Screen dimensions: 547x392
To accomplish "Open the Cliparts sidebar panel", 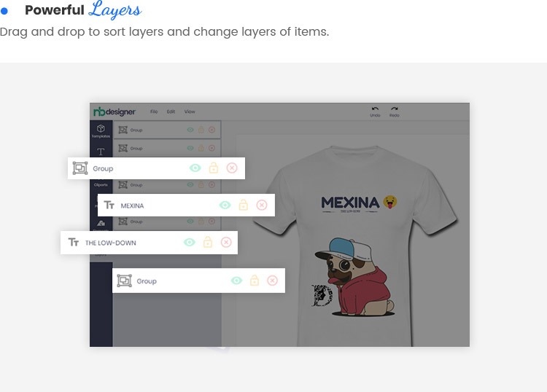I will (101, 184).
